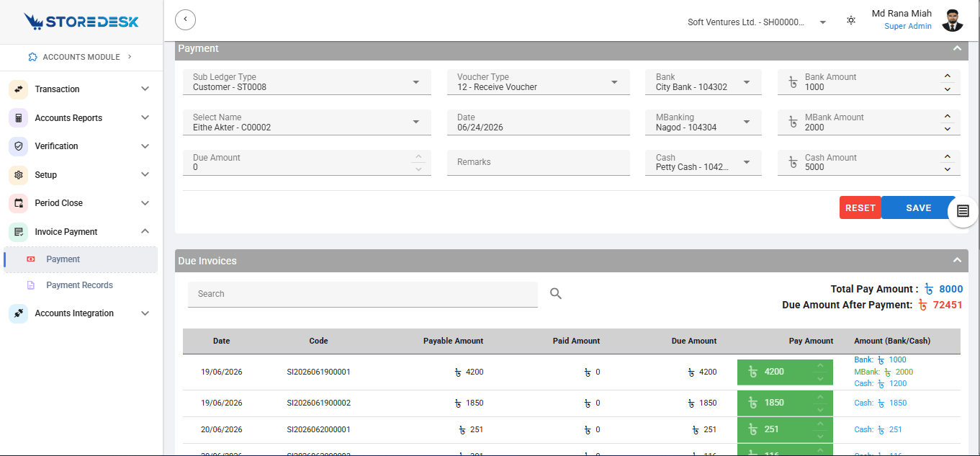The width and height of the screenshot is (980, 456).
Task: Collapse the Payment panel header chevron
Action: click(957, 48)
